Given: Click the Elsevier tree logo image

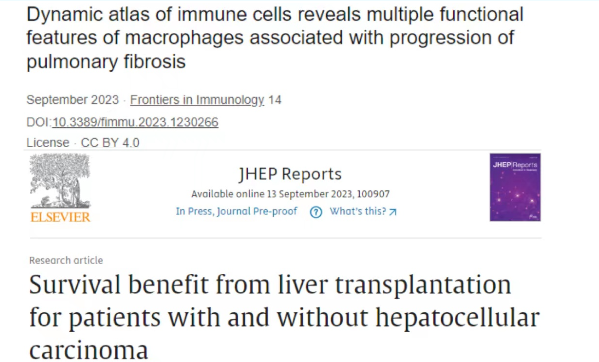Looking at the screenshot, I should point(60,181).
